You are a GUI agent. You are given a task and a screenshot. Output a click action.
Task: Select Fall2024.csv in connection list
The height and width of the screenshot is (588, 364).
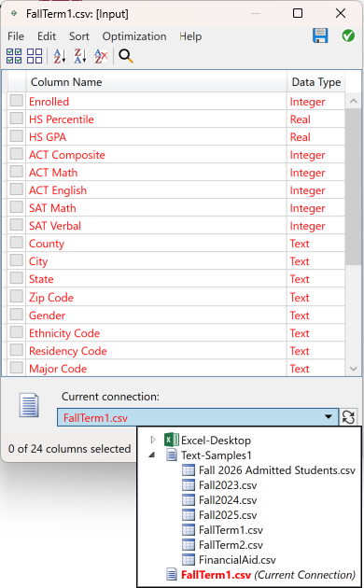228,500
